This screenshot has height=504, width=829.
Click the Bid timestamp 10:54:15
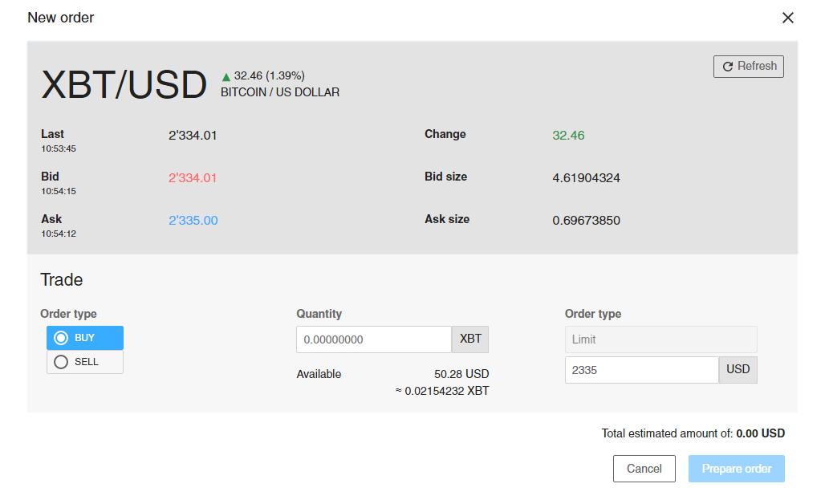coord(59,192)
